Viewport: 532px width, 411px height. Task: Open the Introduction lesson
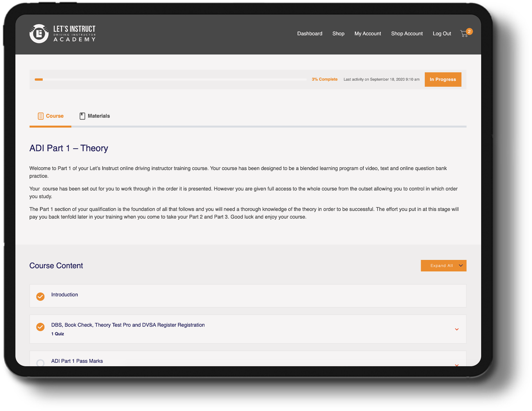(64, 295)
